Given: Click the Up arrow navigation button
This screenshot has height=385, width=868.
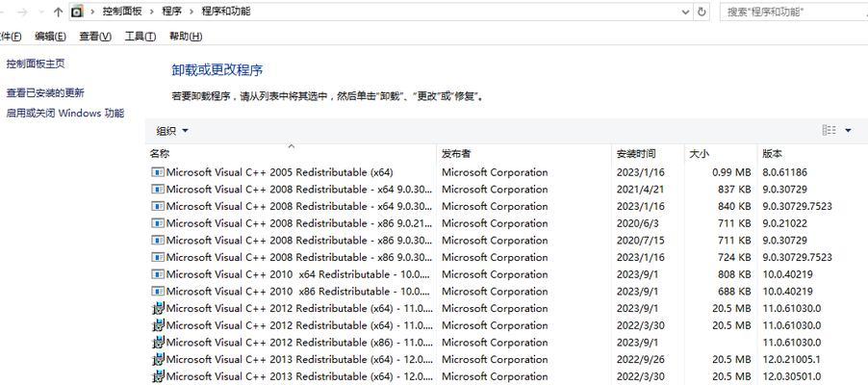Looking at the screenshot, I should (58, 12).
